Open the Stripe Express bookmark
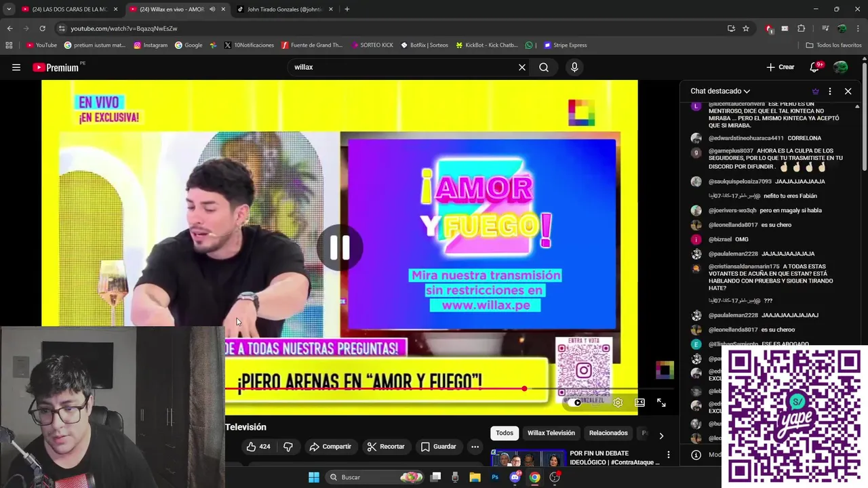The height and width of the screenshot is (488, 868). pos(564,45)
